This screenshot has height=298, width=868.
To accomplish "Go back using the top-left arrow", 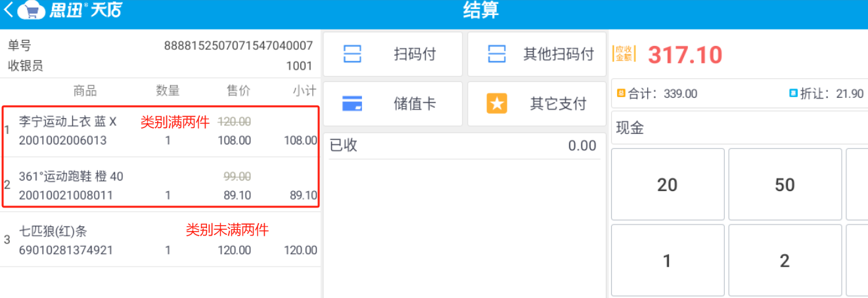I will (8, 10).
